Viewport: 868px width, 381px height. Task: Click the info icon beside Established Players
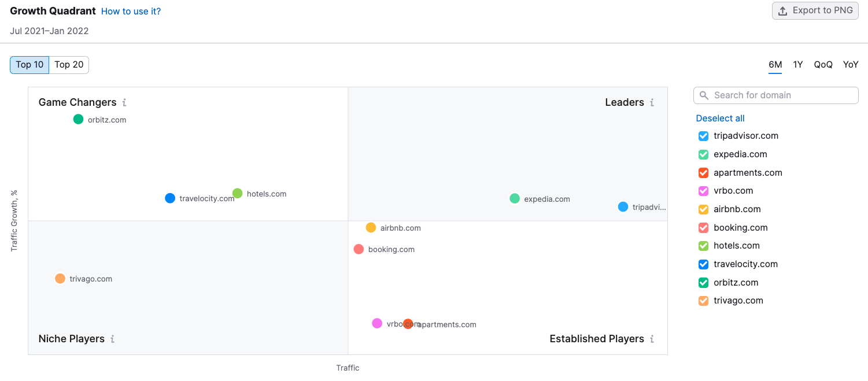pyautogui.click(x=652, y=339)
